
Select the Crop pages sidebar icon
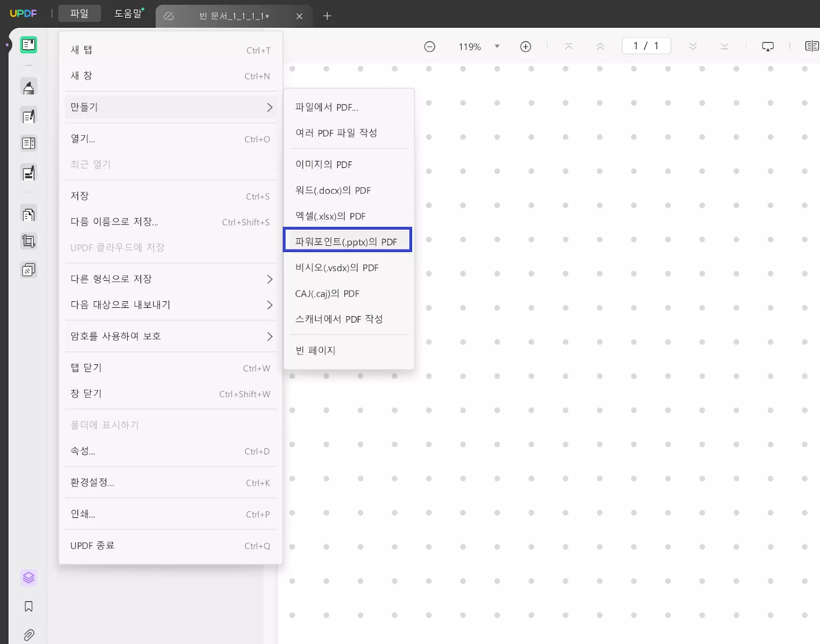click(x=29, y=241)
